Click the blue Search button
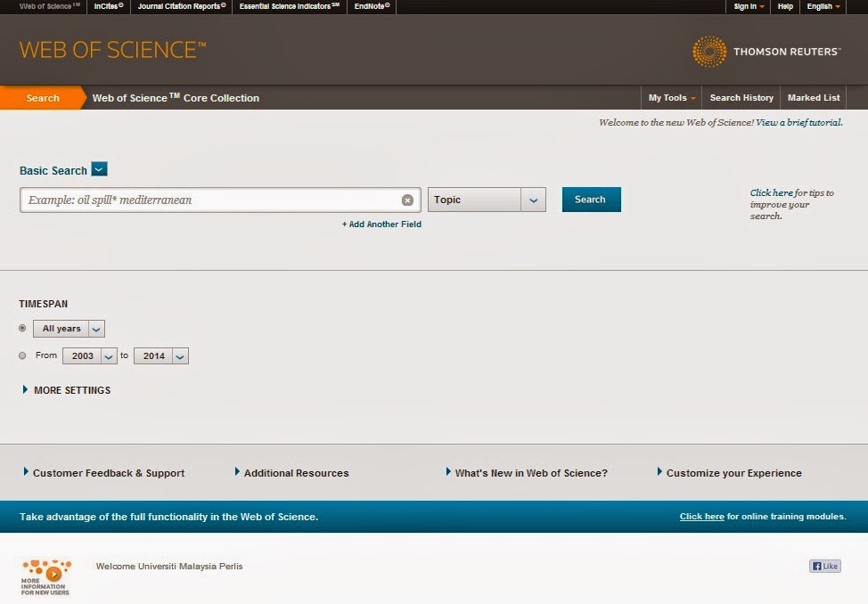Image resolution: width=868 pixels, height=604 pixels. coord(591,200)
